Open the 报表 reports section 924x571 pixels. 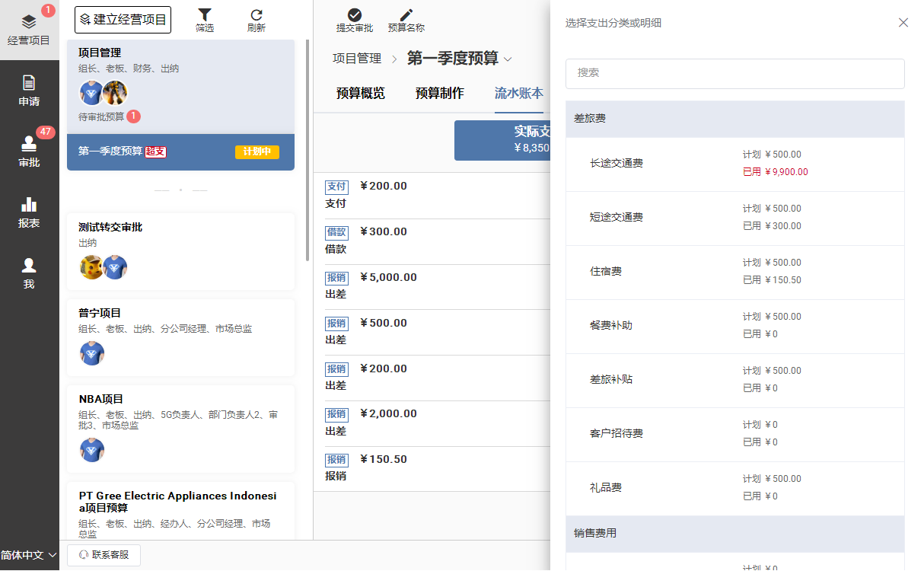[29, 212]
